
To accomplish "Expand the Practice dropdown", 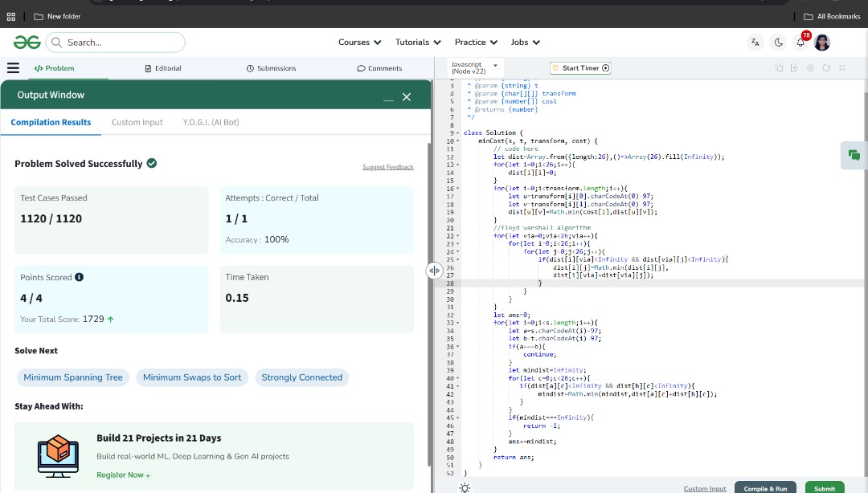I will pyautogui.click(x=475, y=42).
